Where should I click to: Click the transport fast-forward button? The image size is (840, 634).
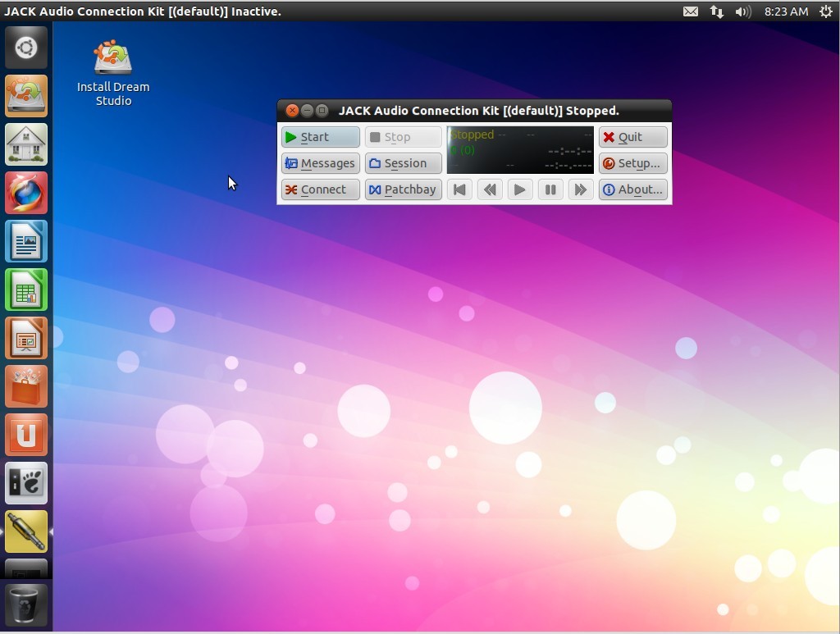point(580,189)
